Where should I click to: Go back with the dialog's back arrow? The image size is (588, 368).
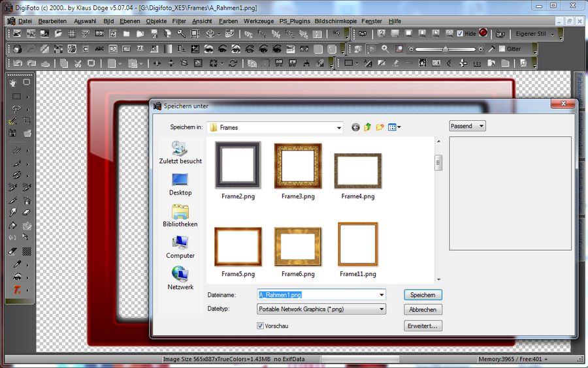tap(355, 127)
